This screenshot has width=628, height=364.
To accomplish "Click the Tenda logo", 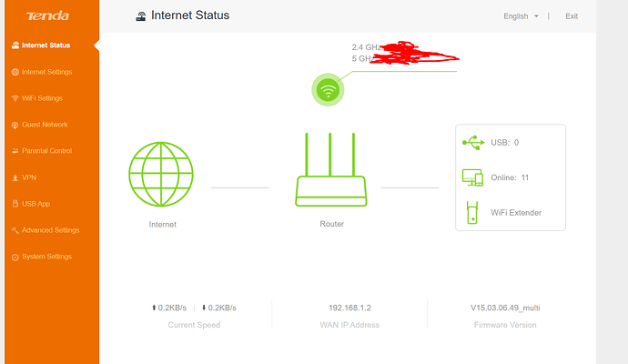I will click(x=43, y=16).
